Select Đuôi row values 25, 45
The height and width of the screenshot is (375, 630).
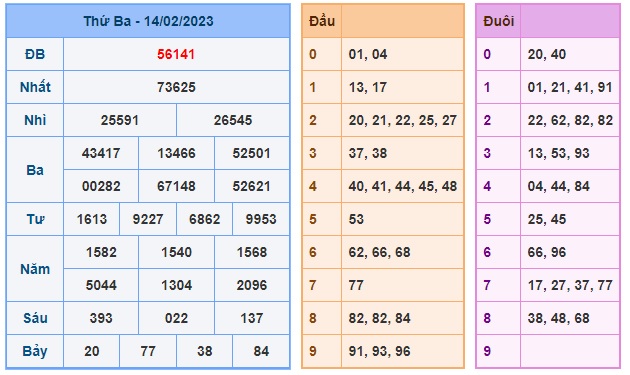coord(546,219)
